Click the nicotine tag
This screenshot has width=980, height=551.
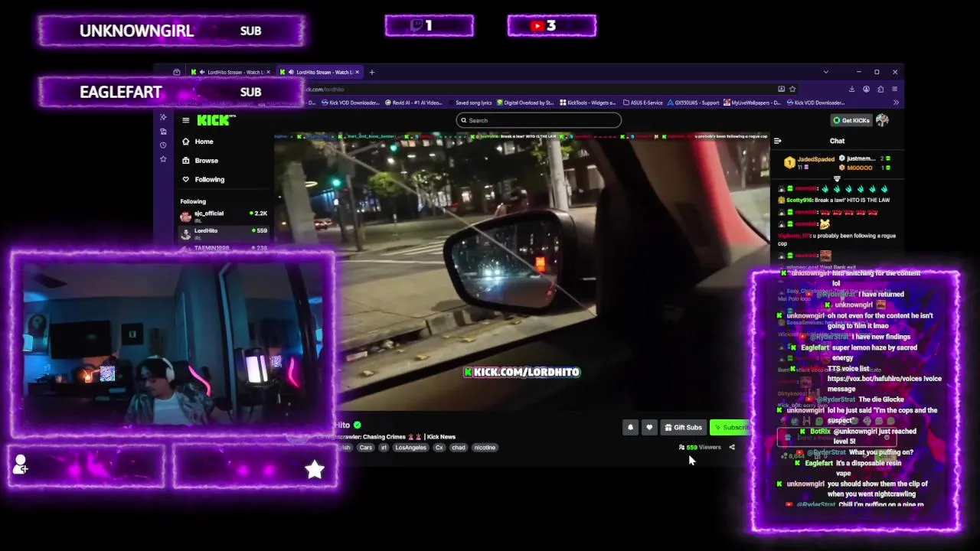485,448
